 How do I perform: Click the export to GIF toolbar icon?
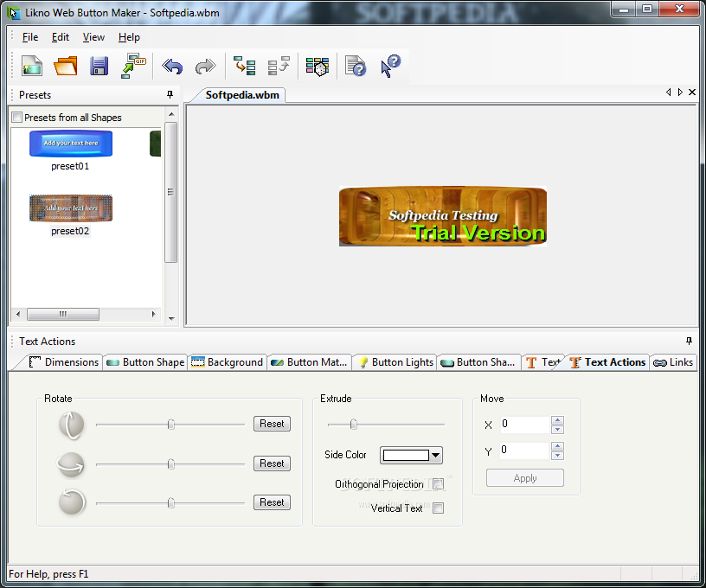coord(133,66)
